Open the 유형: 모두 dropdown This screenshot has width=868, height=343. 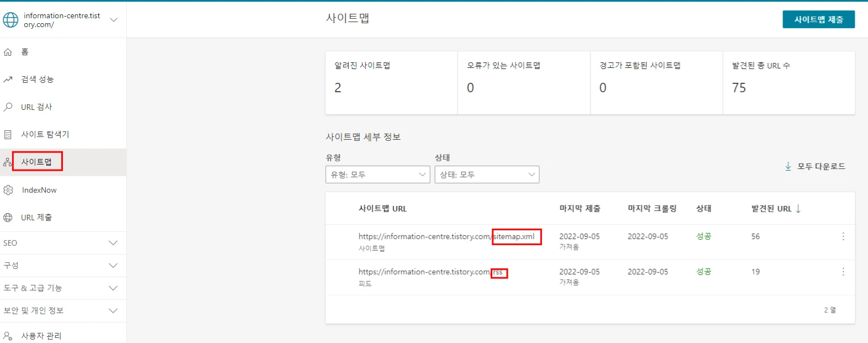pos(377,175)
